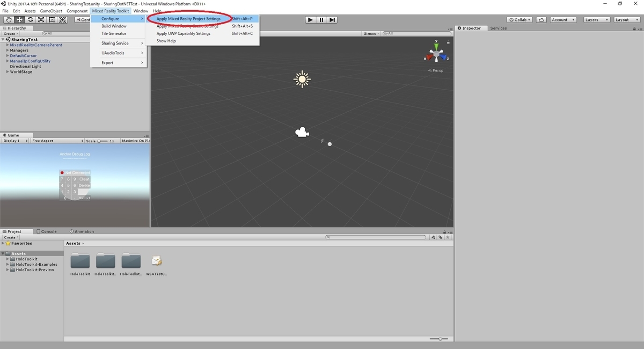The width and height of the screenshot is (644, 349).
Task: Click the save search star icon in Project
Action: coord(448,237)
